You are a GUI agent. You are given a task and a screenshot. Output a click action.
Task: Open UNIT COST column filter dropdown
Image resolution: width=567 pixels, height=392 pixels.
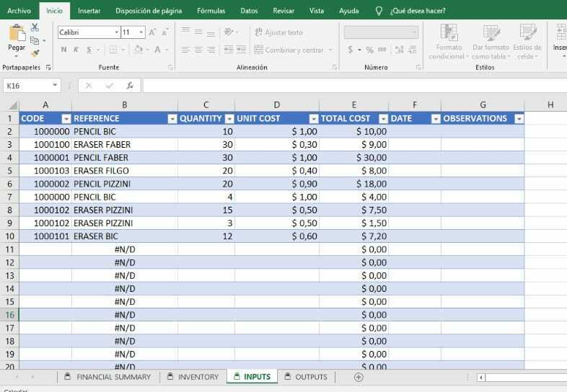(314, 118)
